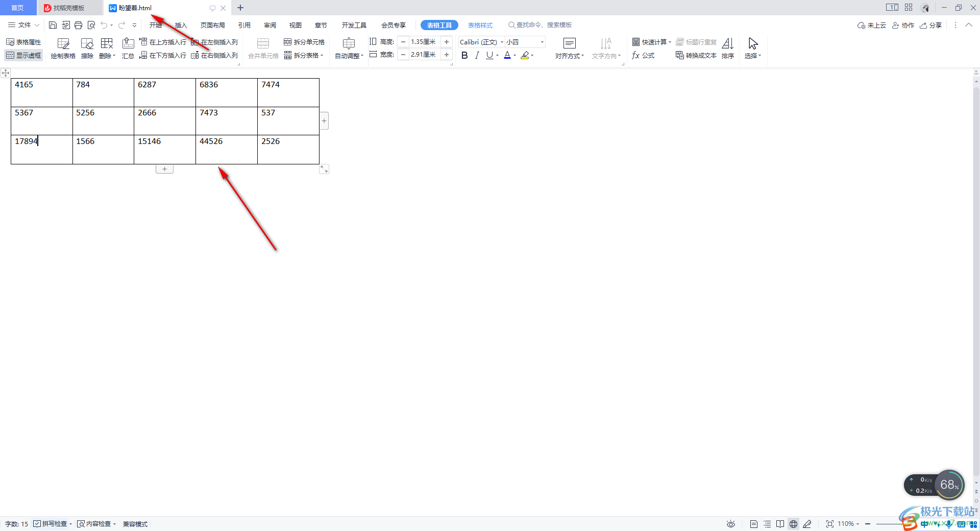Open the Delete (删除) dropdown
This screenshot has height=531, width=980.
[107, 49]
